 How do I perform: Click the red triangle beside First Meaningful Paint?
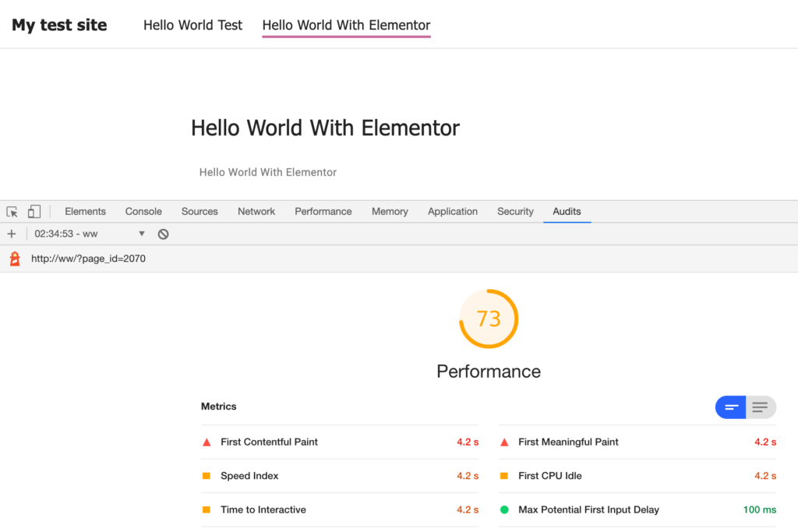click(504, 442)
